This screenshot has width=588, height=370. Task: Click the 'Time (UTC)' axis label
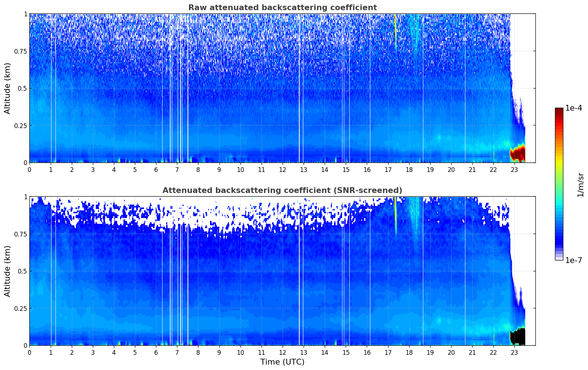(x=282, y=362)
